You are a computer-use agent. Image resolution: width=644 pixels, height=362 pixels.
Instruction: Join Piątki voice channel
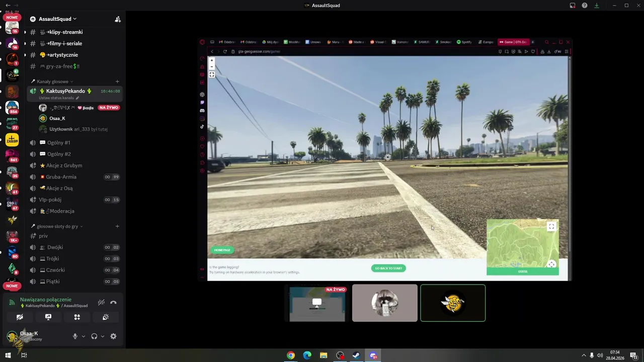point(74,282)
